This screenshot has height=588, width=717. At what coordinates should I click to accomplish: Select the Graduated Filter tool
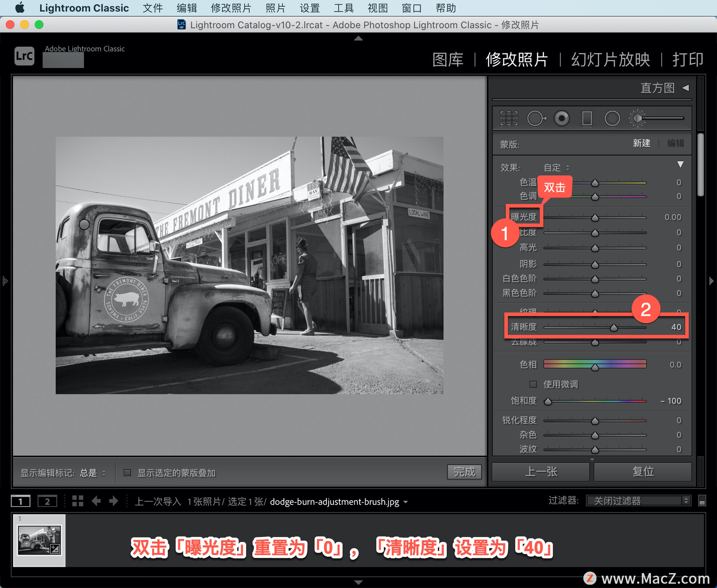click(587, 119)
